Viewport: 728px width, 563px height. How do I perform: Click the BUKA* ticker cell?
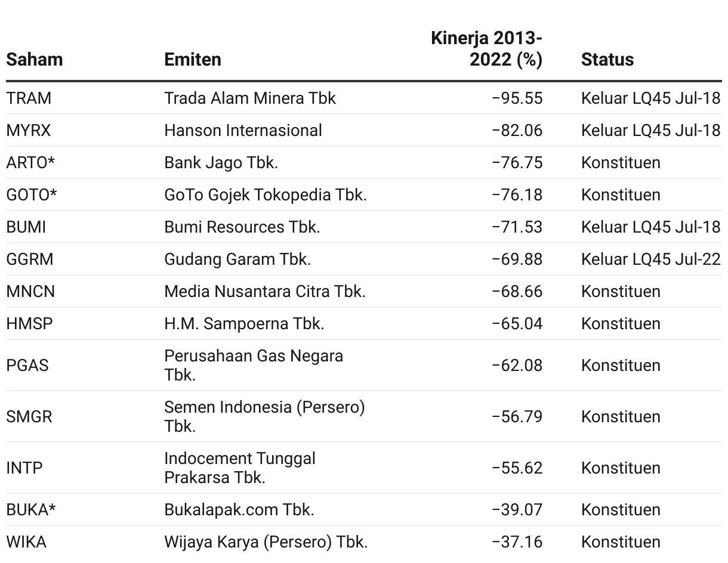31,509
